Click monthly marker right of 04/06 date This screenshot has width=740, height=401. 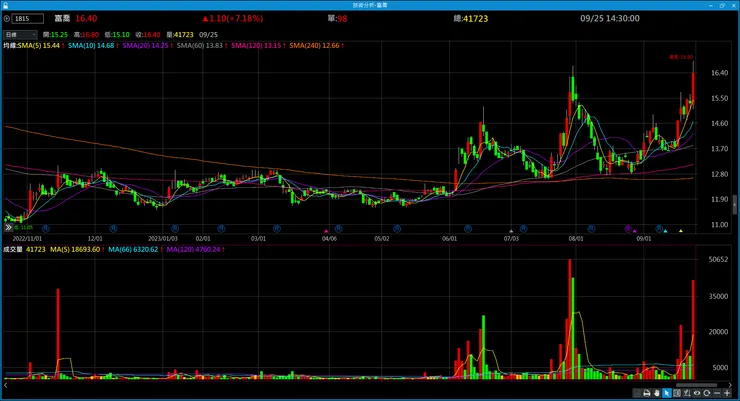click(338, 228)
